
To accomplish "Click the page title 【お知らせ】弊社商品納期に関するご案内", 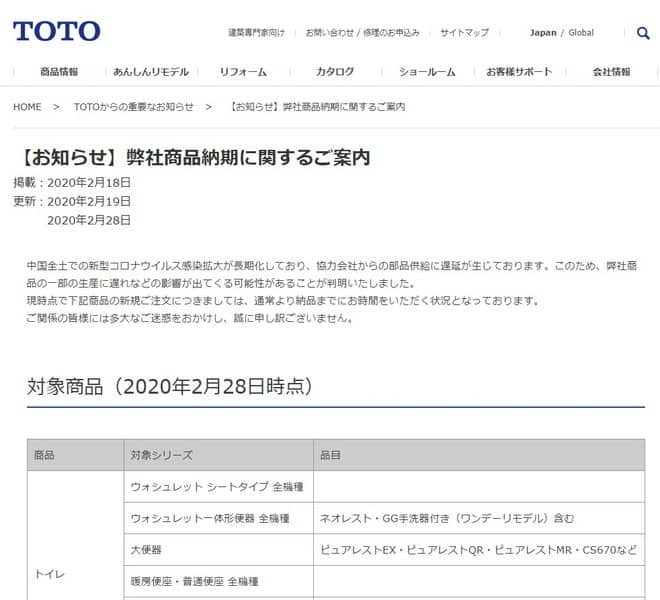I will tap(192, 157).
